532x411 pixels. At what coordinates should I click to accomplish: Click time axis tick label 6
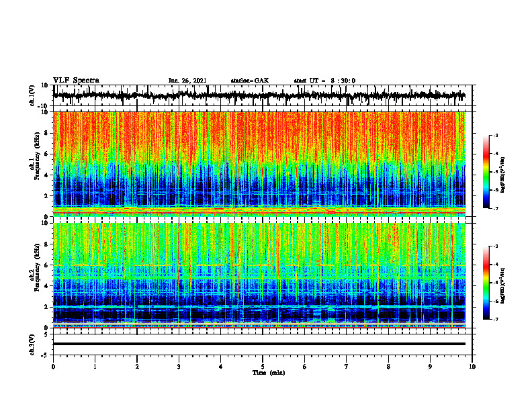[x=305, y=367]
